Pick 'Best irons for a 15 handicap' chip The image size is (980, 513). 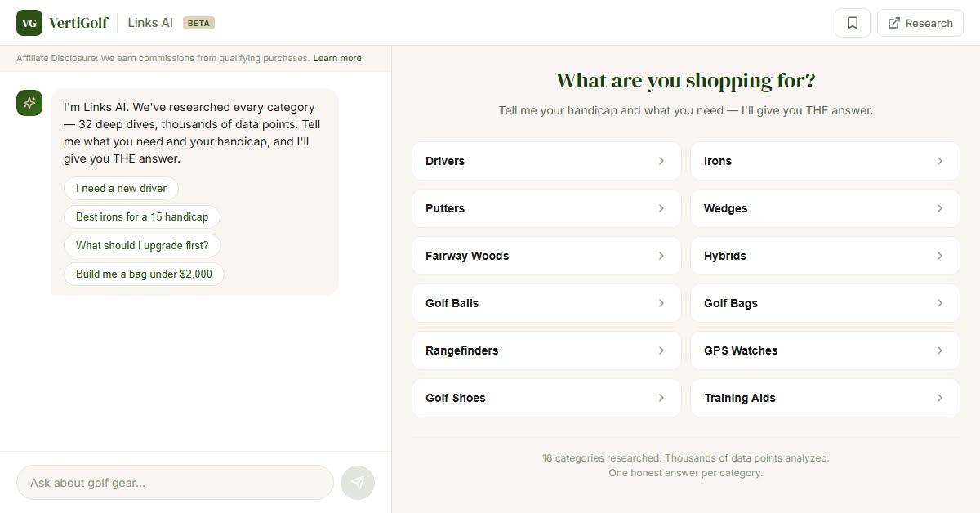click(x=142, y=216)
